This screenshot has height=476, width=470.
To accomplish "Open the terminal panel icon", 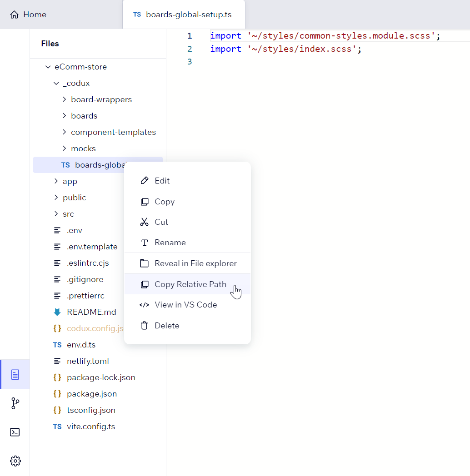I will click(15, 432).
